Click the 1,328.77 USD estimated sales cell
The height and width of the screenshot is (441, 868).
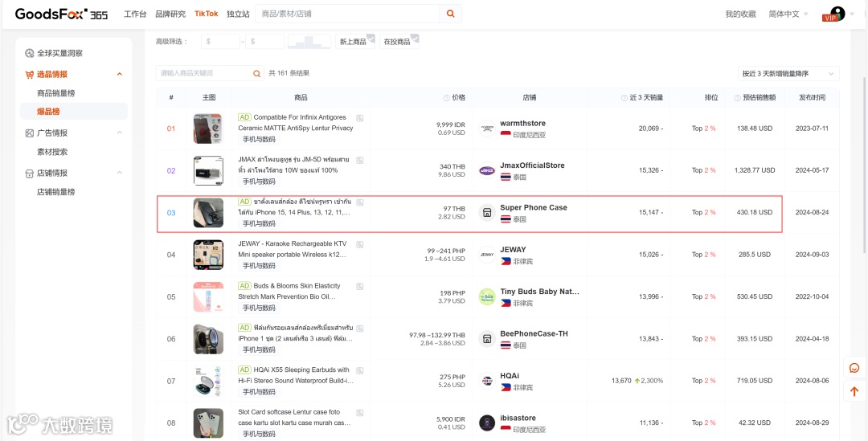click(755, 170)
